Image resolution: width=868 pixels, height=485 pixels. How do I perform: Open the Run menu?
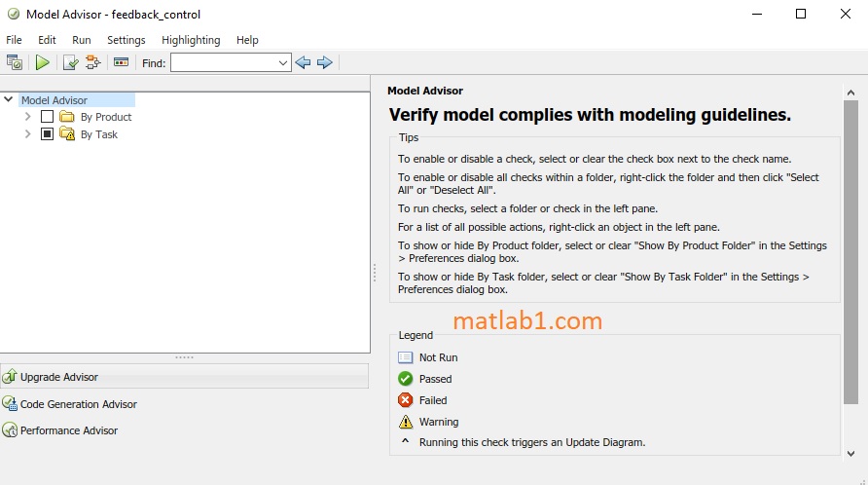tap(82, 40)
